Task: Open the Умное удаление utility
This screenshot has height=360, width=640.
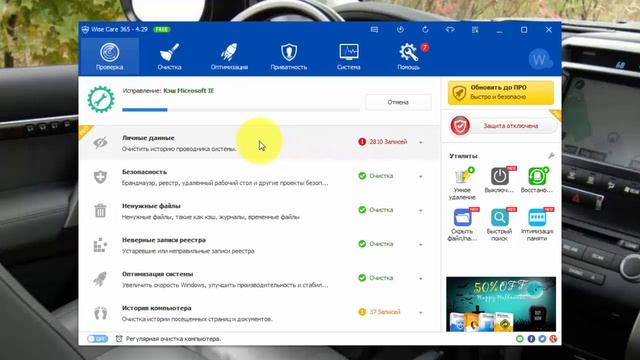Action: (462, 184)
